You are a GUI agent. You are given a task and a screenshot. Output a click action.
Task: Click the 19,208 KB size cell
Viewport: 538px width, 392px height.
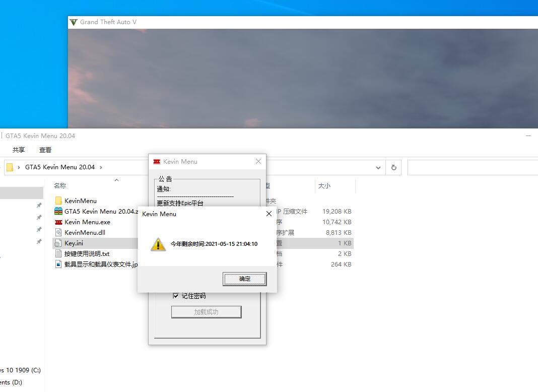pos(337,212)
